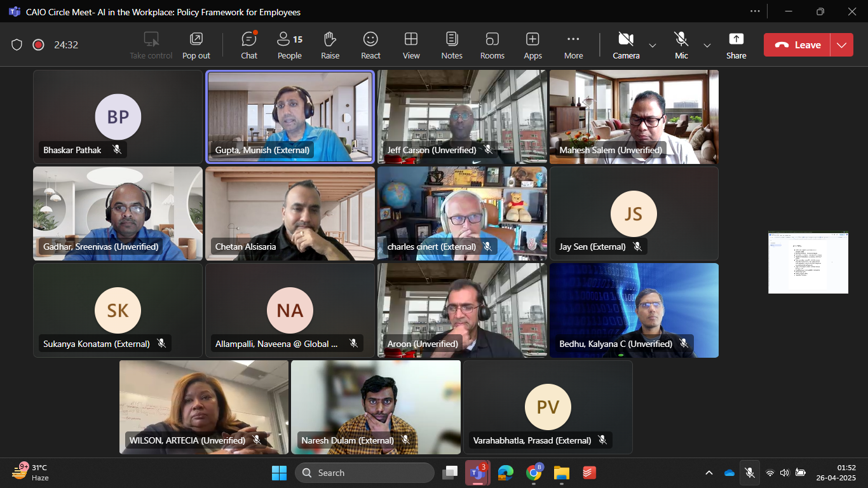Open the Apps panel
The image size is (868, 488).
tap(532, 45)
